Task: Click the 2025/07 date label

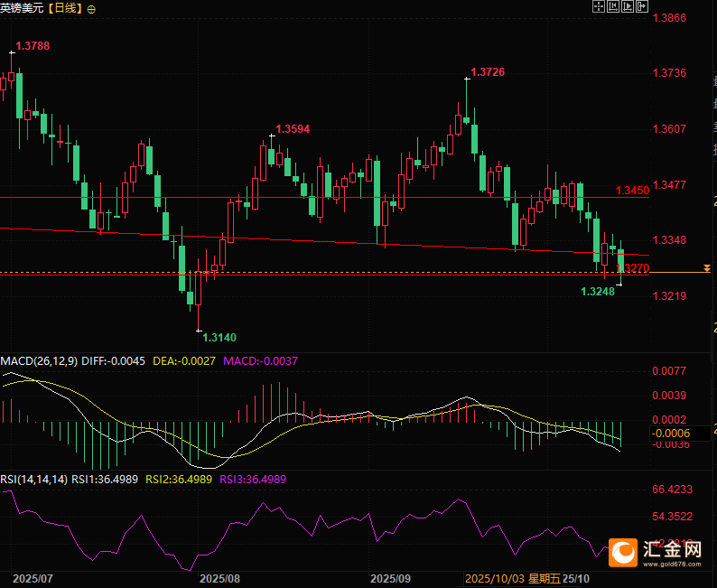Action: pos(33,579)
